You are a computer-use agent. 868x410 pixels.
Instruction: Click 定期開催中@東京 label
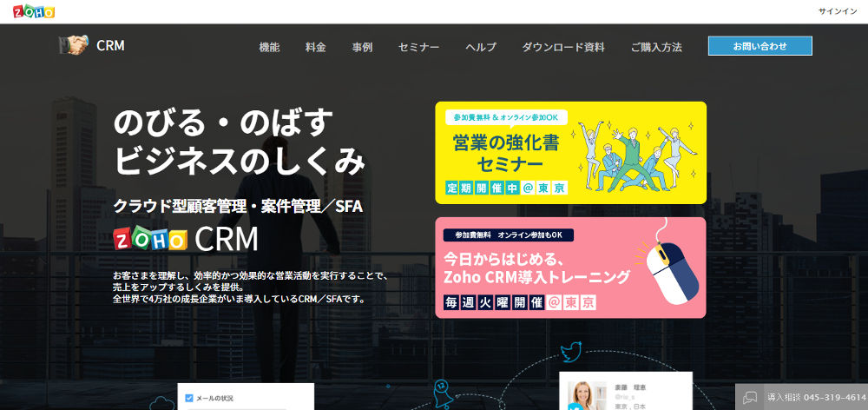click(507, 188)
